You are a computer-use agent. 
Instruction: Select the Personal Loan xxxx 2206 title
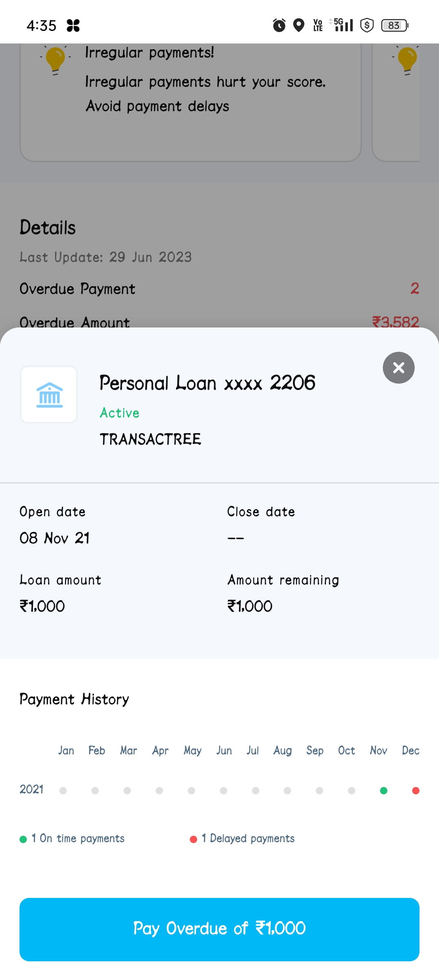[207, 383]
